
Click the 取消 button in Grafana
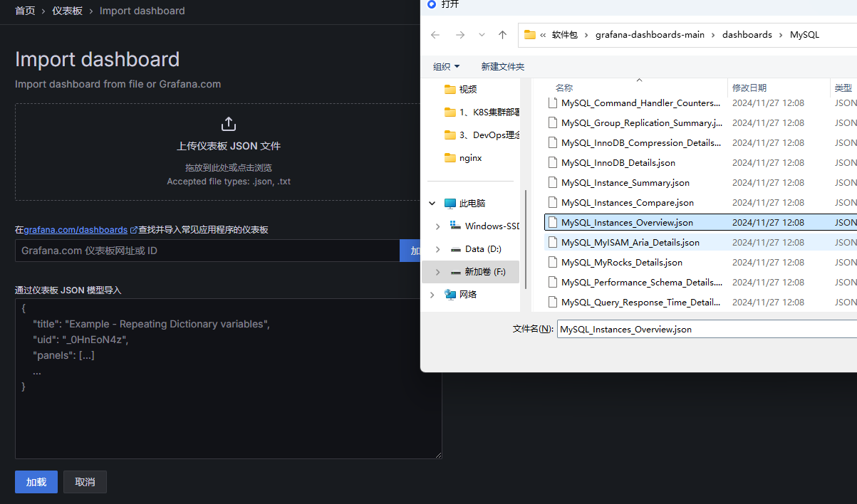click(85, 482)
